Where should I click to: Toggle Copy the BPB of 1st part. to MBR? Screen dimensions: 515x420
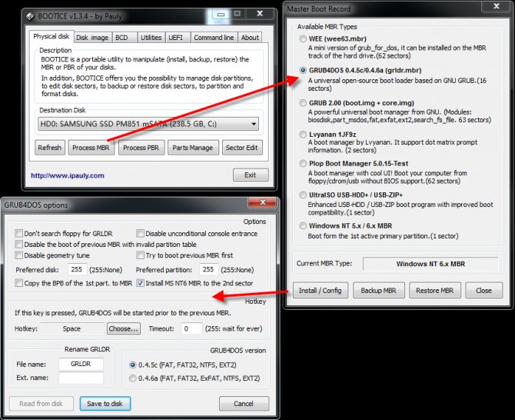point(18,283)
